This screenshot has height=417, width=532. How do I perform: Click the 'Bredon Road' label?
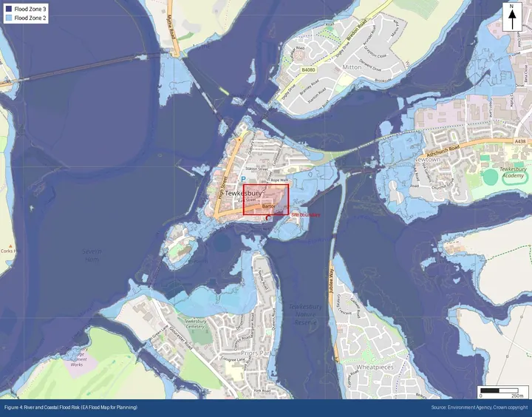(356, 30)
